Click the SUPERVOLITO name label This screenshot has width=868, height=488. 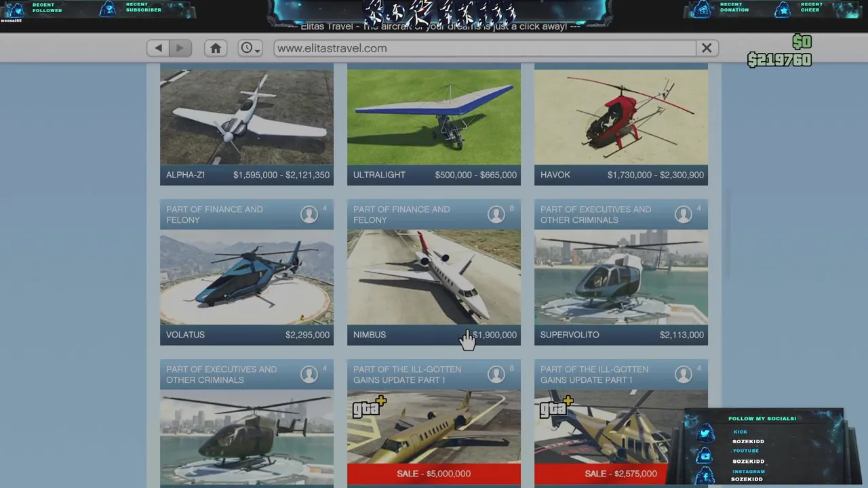[570, 335]
